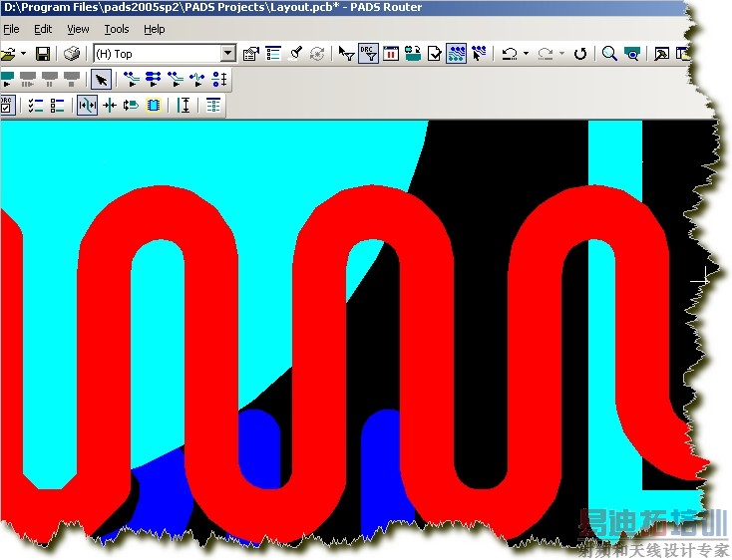Activate the Select mode arrow button

[x=101, y=80]
